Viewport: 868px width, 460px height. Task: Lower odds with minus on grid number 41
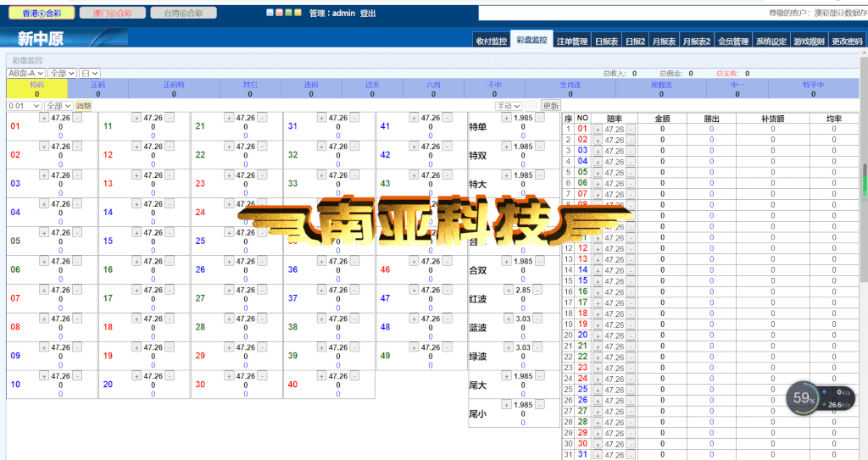[447, 118]
